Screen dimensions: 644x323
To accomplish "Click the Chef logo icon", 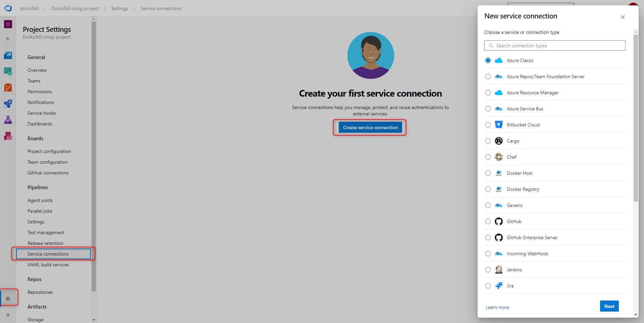I will (x=499, y=157).
